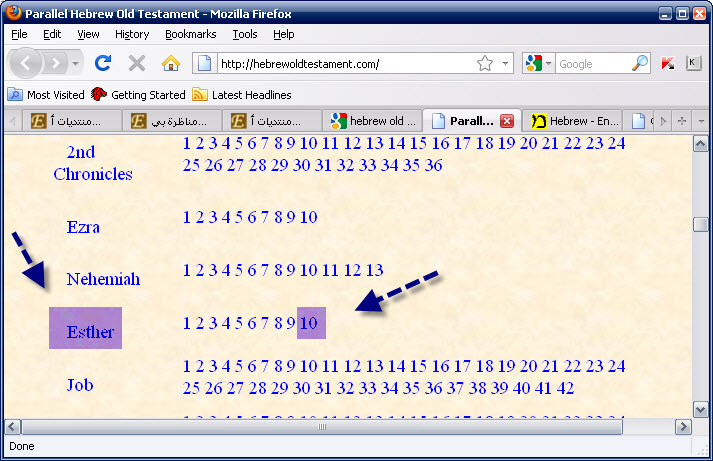Click the search magnifier icon

640,63
